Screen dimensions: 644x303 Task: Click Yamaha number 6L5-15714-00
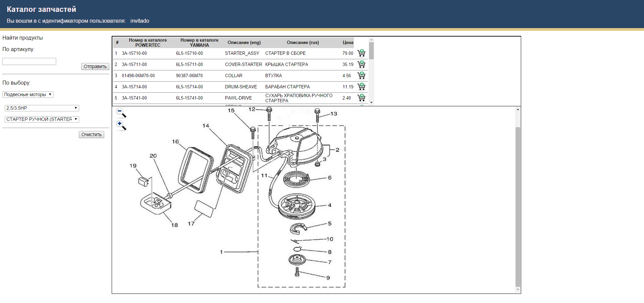click(x=189, y=87)
